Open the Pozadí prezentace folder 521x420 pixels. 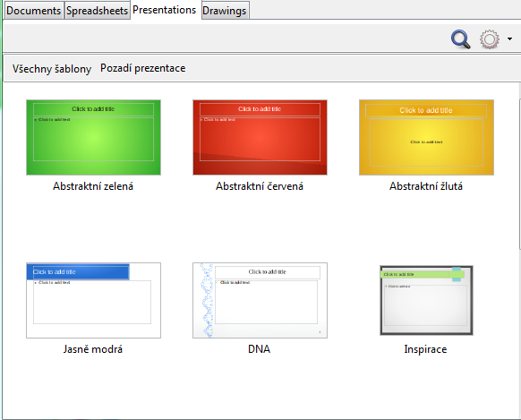(x=143, y=68)
